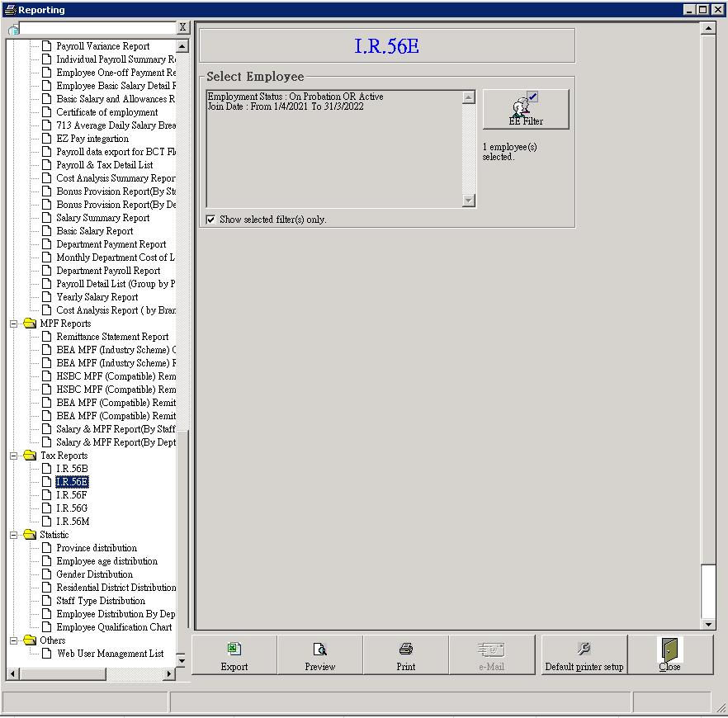
Task: Select the I.R.56B tax report
Action: (x=72, y=469)
